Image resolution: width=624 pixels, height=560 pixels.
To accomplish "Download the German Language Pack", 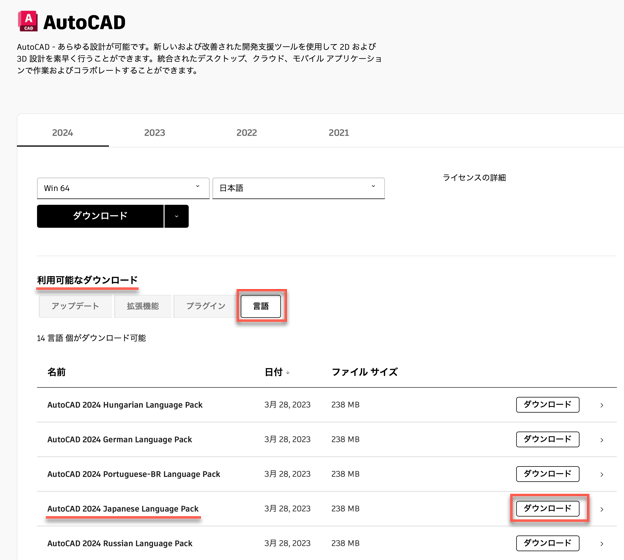I will [548, 439].
